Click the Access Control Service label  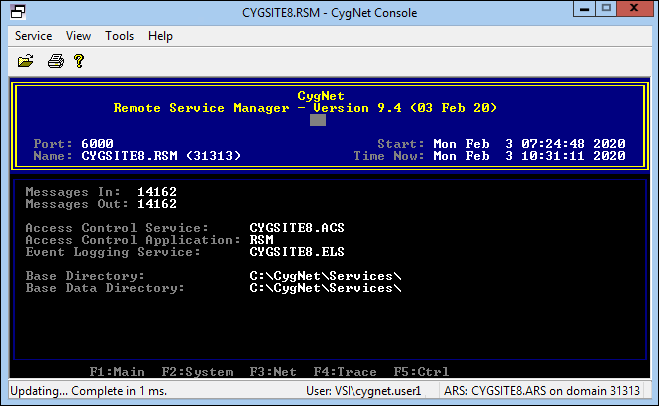[x=117, y=228]
